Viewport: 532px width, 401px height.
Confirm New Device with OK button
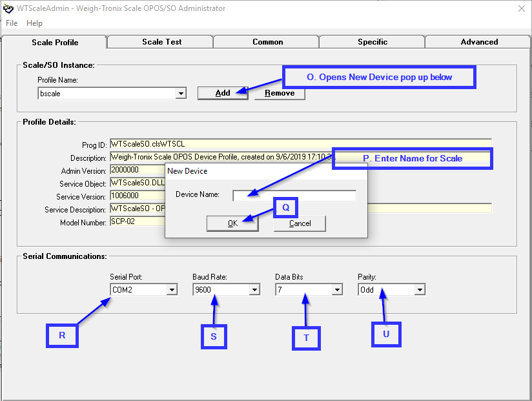coord(232,223)
